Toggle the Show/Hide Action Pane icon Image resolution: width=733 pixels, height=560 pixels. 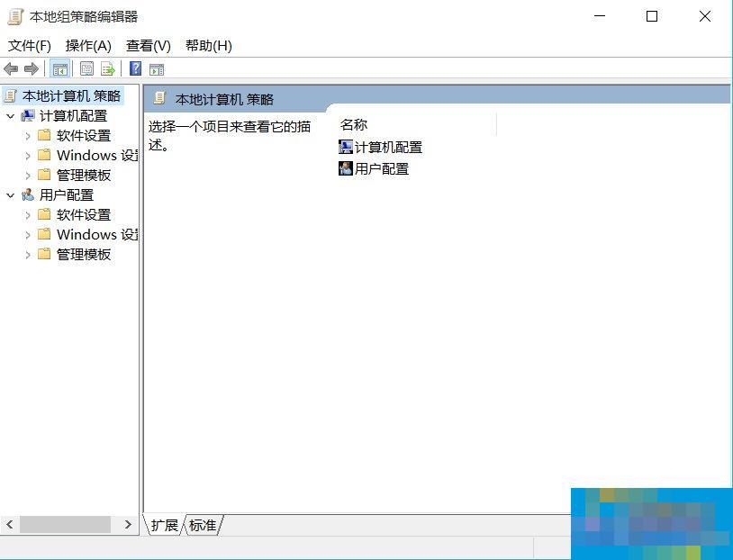pos(157,69)
